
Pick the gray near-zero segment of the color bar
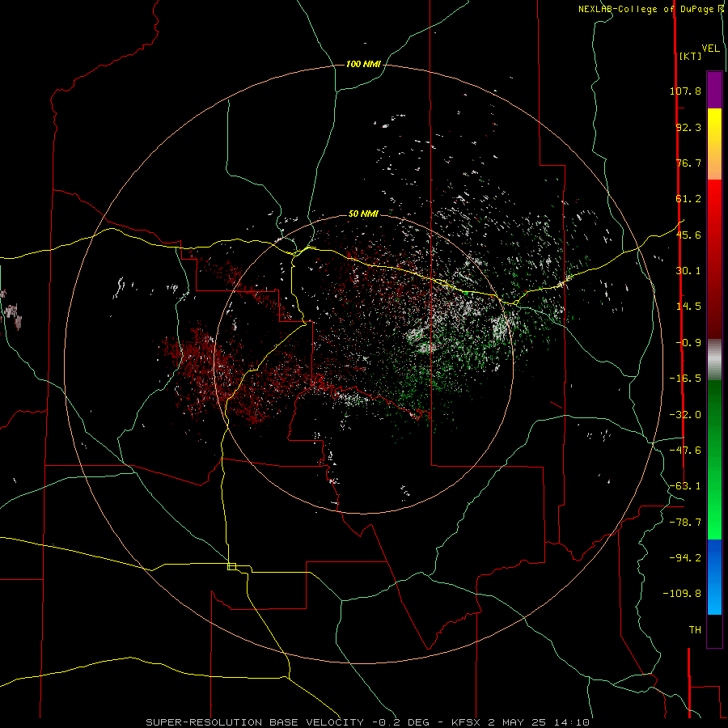[x=714, y=359]
